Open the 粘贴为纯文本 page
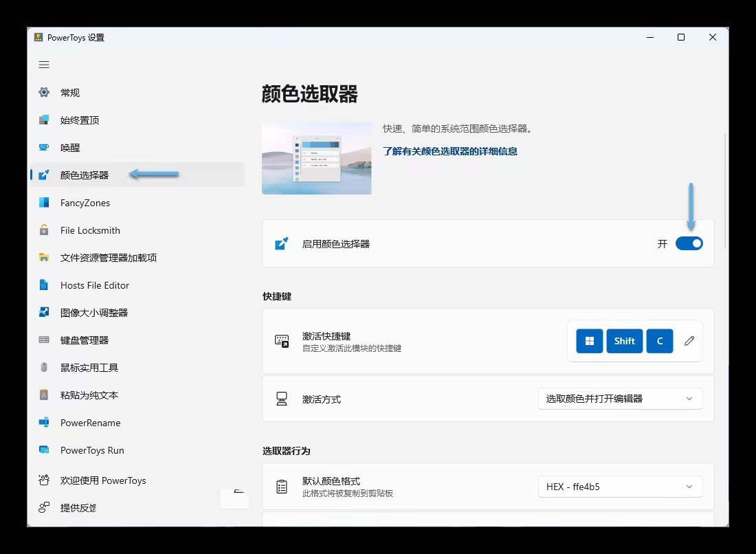Viewport: 756px width, 554px height. coord(138,395)
